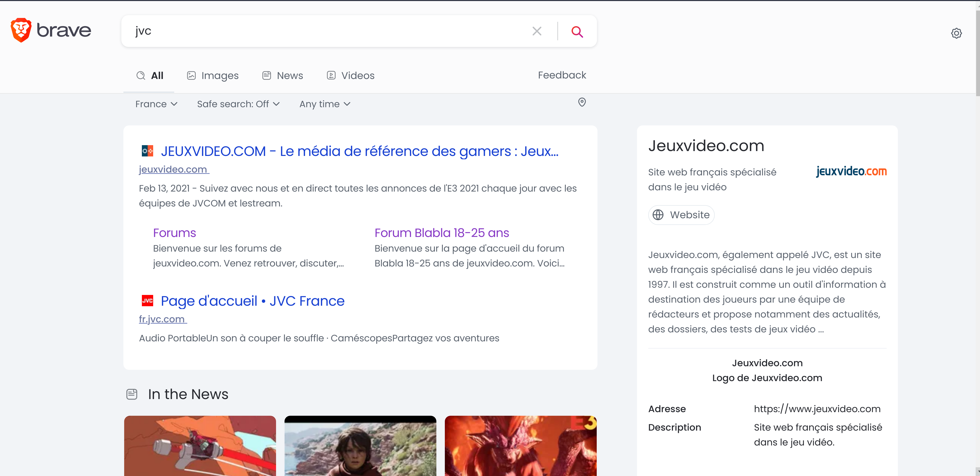
Task: Open the Forum Blabla 18-25 ans link
Action: coord(441,233)
